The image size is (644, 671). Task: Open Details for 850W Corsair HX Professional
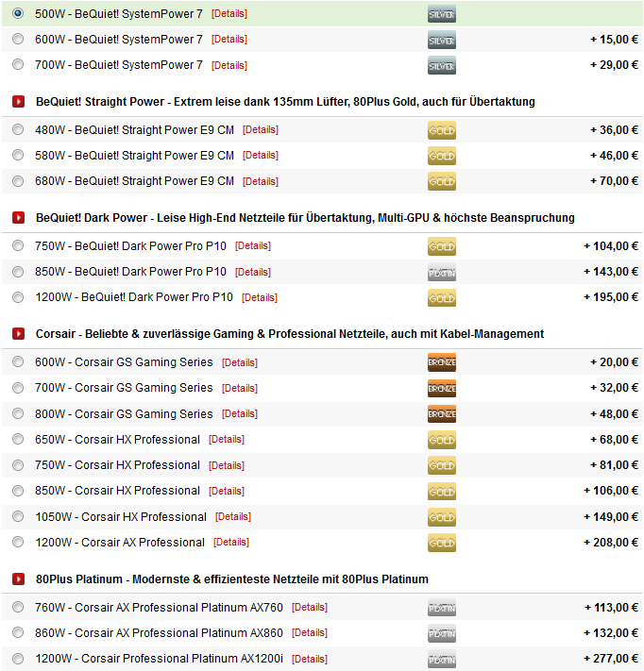tap(226, 491)
